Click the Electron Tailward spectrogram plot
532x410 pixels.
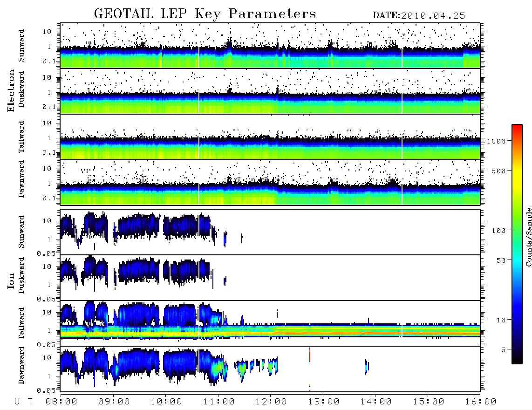click(x=270, y=137)
